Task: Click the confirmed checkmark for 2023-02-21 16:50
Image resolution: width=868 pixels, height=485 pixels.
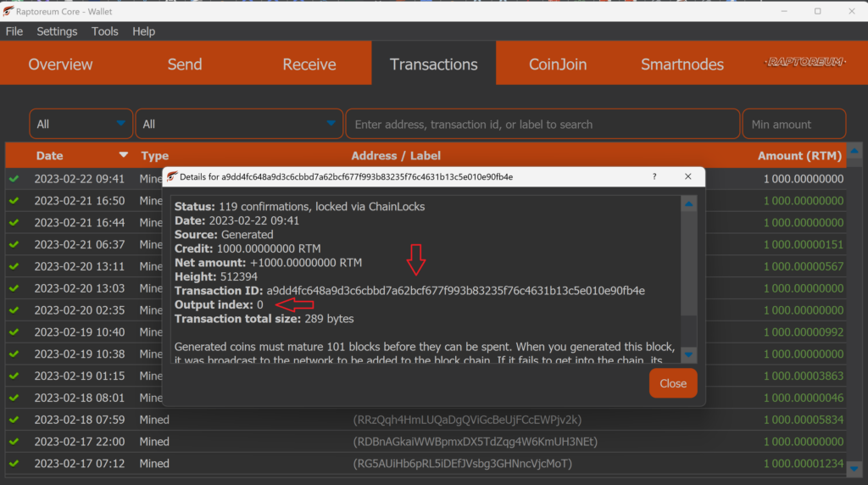Action: [14, 200]
